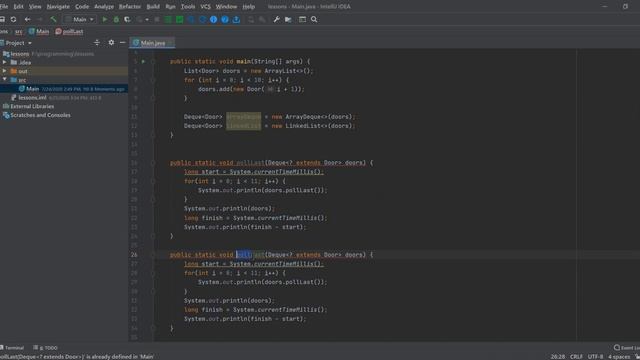Image resolution: width=640 pixels, height=360 pixels.
Task: Click the pollLast breadcrumb in navigation bar
Action: click(x=69, y=31)
